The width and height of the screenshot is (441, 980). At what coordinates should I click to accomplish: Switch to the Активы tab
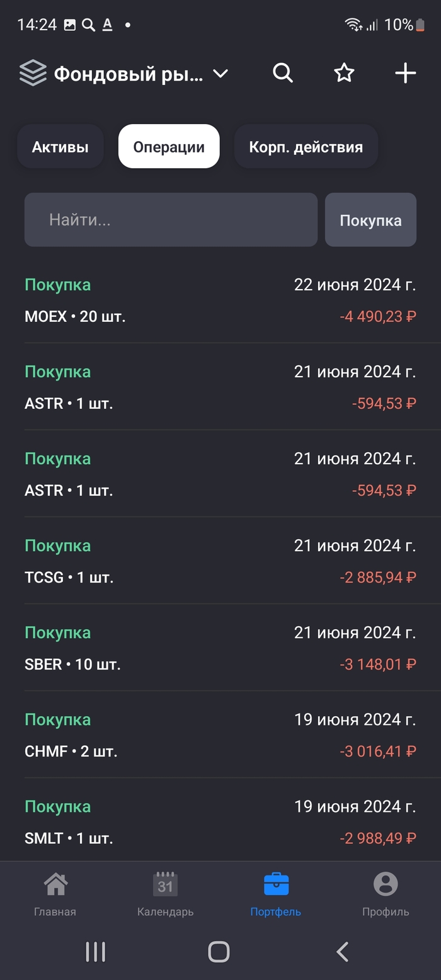click(60, 147)
